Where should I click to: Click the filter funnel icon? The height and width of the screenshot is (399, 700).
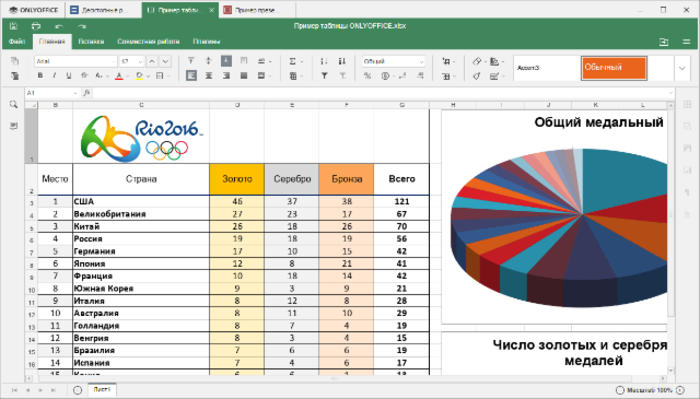[x=325, y=76]
